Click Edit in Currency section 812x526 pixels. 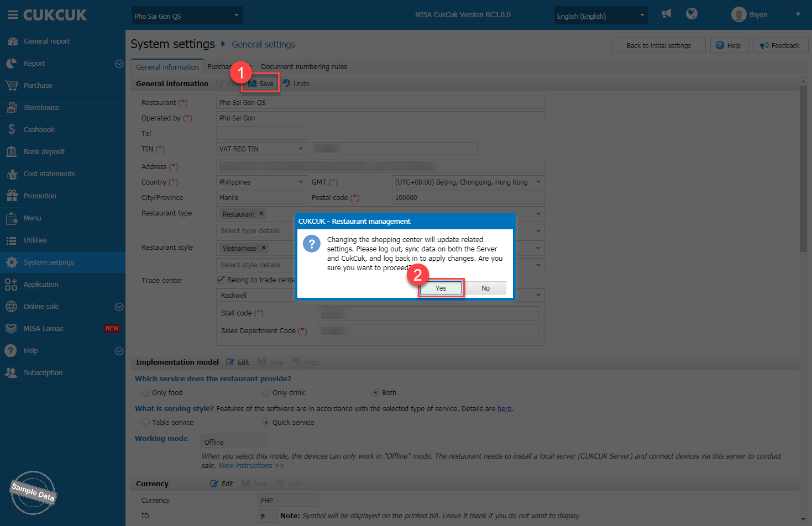222,484
